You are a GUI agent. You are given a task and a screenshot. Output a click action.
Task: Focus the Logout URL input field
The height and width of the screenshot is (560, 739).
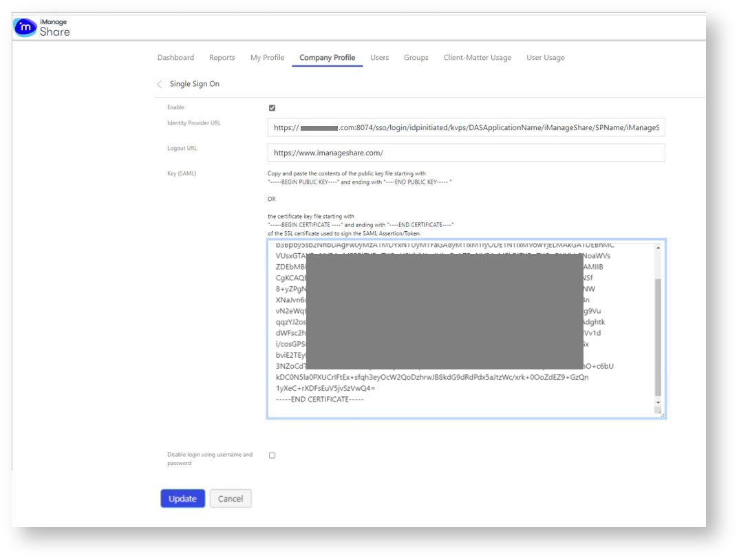[x=466, y=153]
